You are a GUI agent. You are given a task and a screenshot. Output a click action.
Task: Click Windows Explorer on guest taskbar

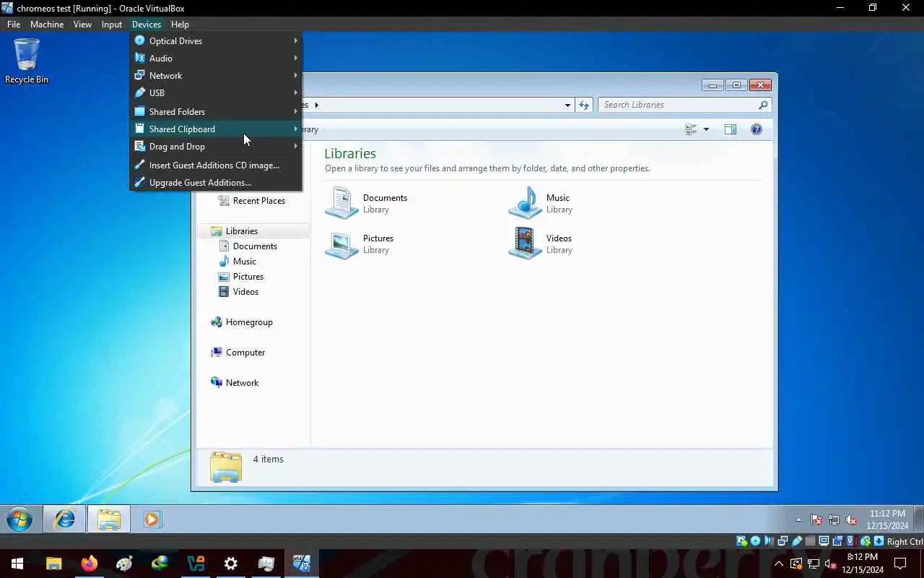[x=109, y=519]
